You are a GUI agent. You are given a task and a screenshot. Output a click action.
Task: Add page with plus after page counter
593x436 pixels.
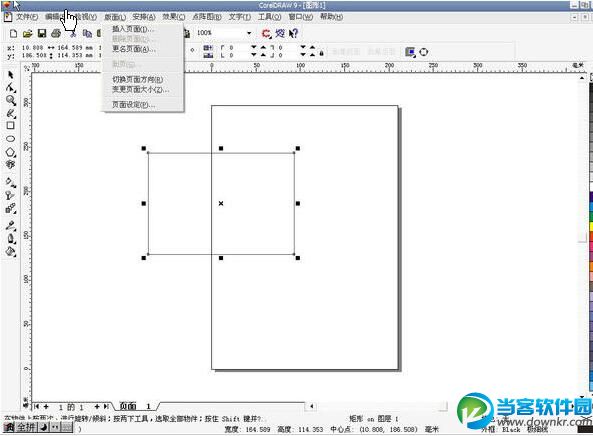pos(97,407)
